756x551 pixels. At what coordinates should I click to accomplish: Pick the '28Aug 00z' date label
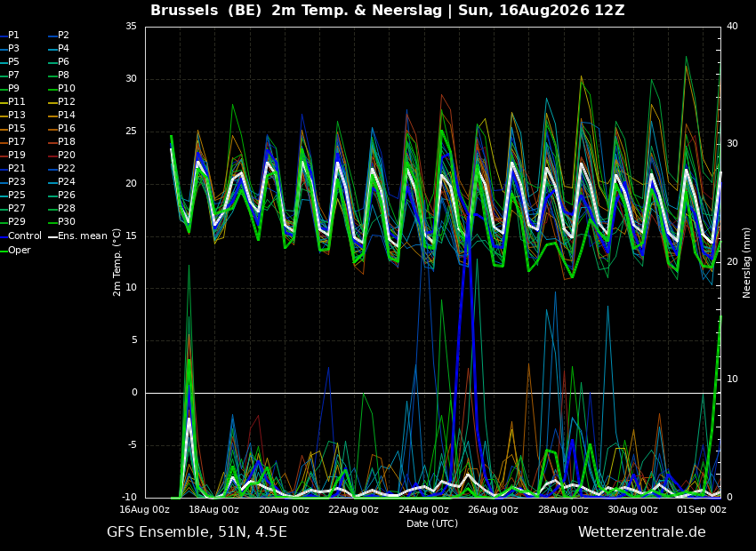point(563,509)
